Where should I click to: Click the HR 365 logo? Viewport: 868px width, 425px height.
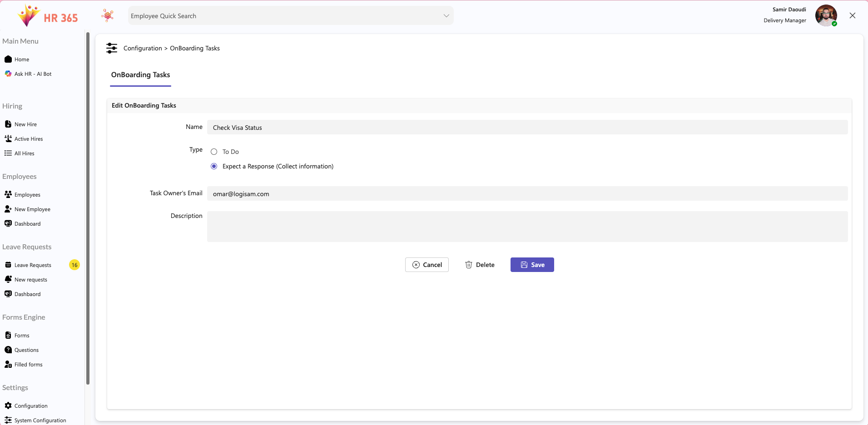tap(47, 15)
